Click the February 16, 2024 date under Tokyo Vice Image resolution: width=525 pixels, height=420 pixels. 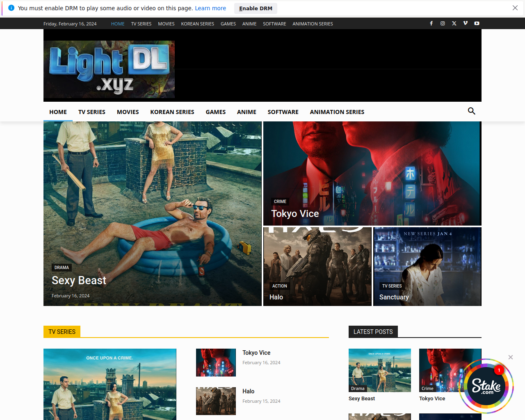[261, 363]
